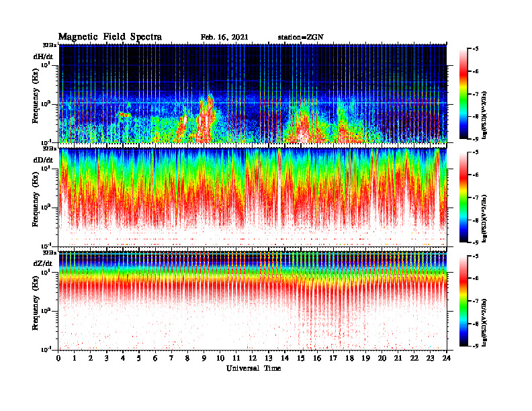Click the hour 5 label on the Universal Time axis
The width and height of the screenshot is (532, 411).
(x=139, y=359)
